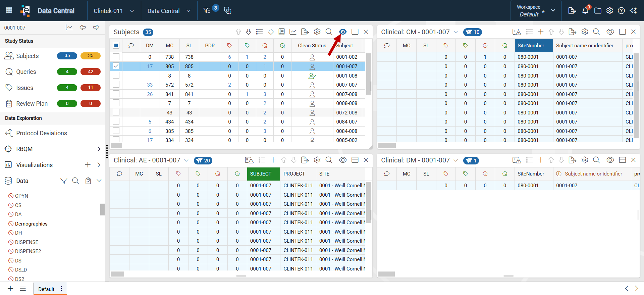This screenshot has height=295, width=644.
Task: Check the row for subject 0084-007
Action: tap(116, 121)
